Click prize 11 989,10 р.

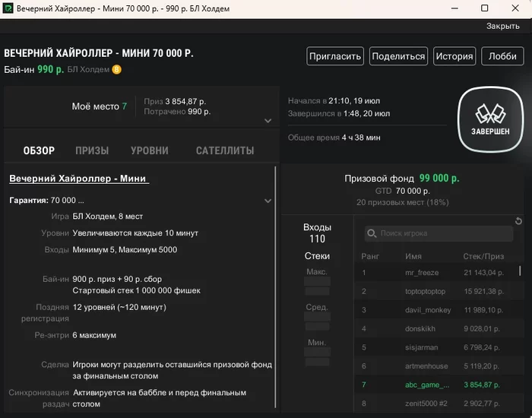pos(483,310)
